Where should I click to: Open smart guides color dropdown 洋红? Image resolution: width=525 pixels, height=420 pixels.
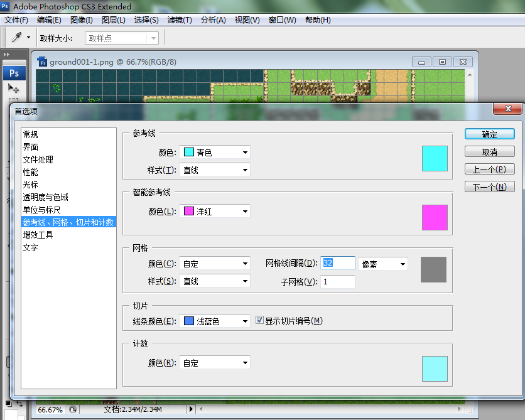[215, 211]
